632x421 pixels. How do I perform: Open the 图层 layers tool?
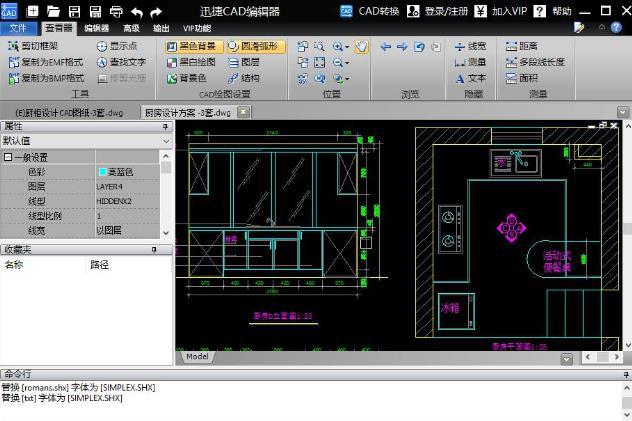[x=243, y=62]
